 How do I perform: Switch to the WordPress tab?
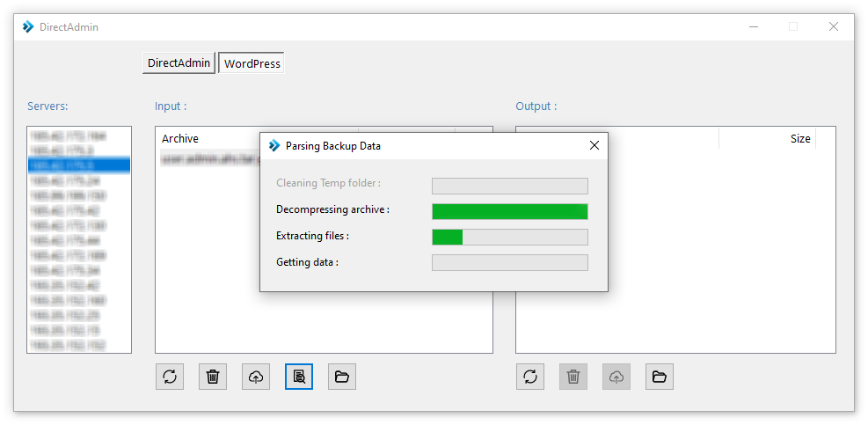[x=252, y=63]
